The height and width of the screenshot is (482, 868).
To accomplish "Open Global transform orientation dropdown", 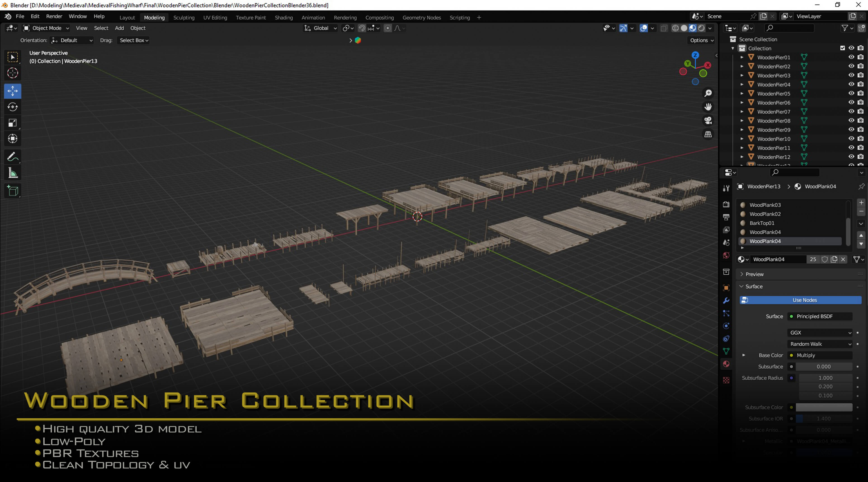I will click(x=320, y=28).
